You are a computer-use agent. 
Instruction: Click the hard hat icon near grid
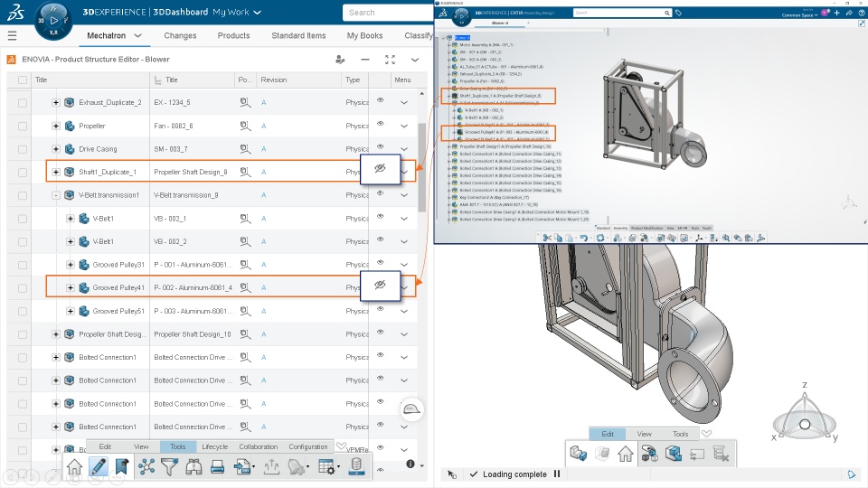point(411,409)
